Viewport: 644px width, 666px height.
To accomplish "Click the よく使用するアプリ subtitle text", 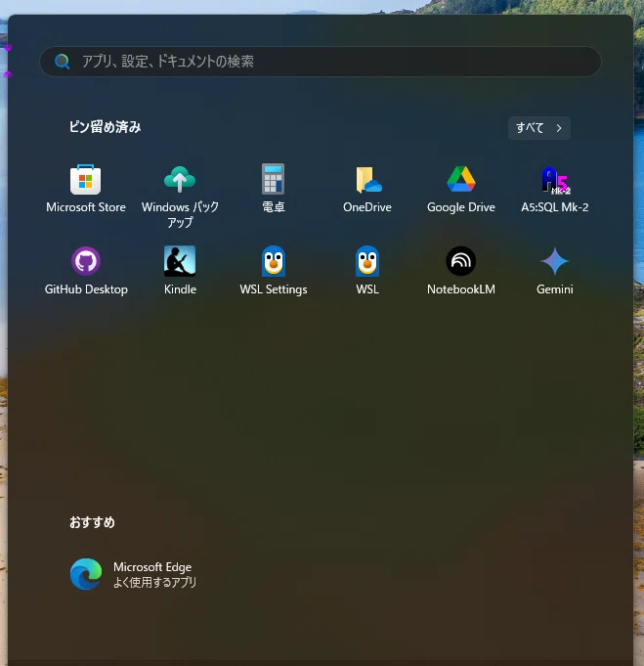I will 154,582.
